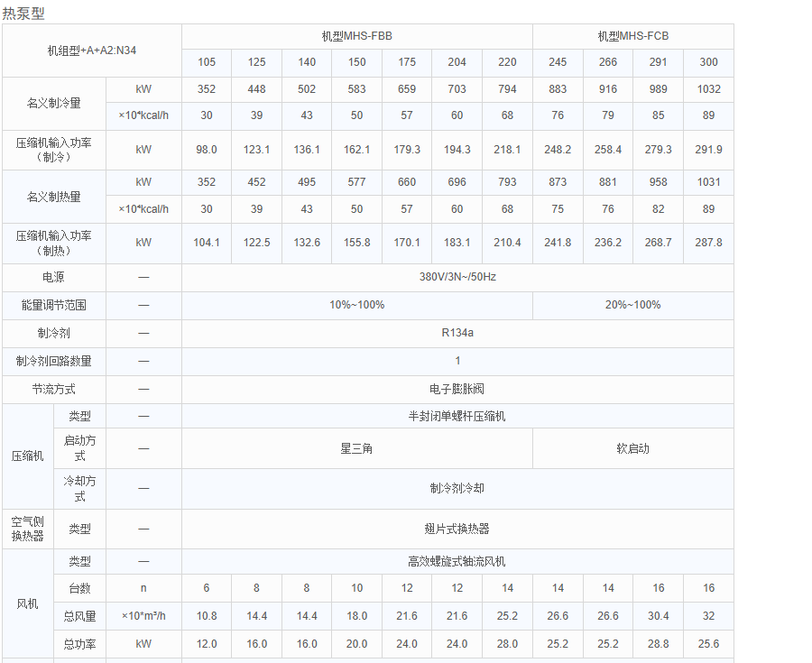Image resolution: width=812 pixels, height=663 pixels.
Task: Click model column 105 header
Action: pos(206,63)
